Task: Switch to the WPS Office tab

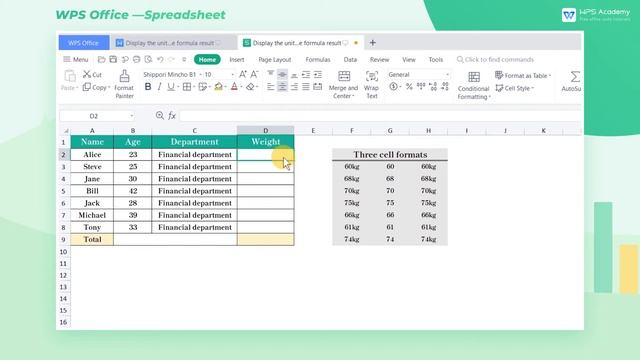Action: [x=84, y=43]
